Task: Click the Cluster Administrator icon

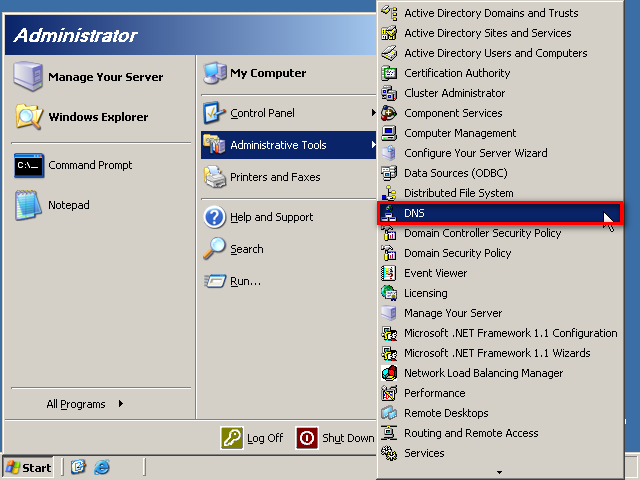Action: (389, 93)
